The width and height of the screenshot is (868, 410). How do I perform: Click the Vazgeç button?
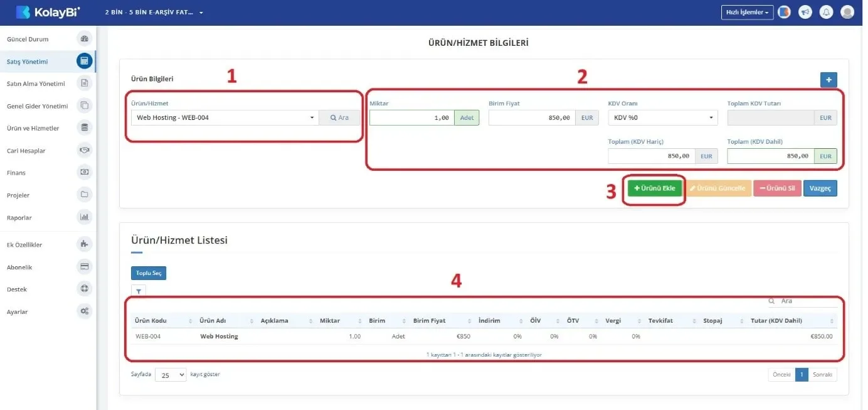820,188
